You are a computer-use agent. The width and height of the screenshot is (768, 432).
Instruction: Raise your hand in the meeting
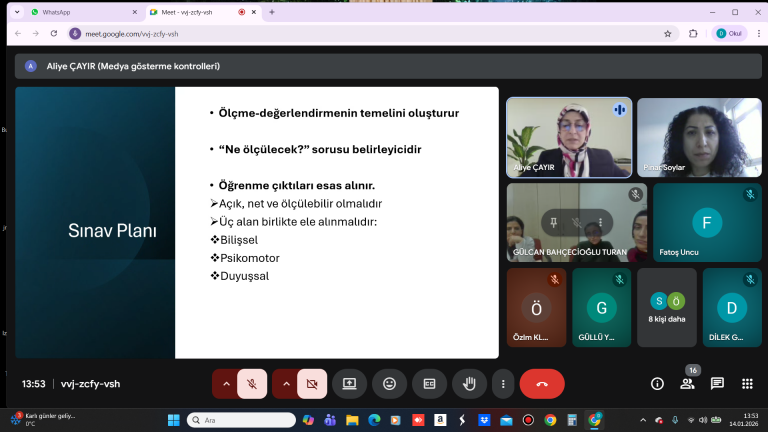pos(468,383)
